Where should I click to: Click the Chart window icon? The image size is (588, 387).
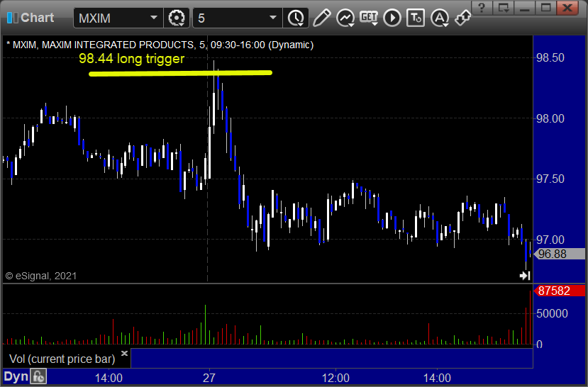click(12, 18)
